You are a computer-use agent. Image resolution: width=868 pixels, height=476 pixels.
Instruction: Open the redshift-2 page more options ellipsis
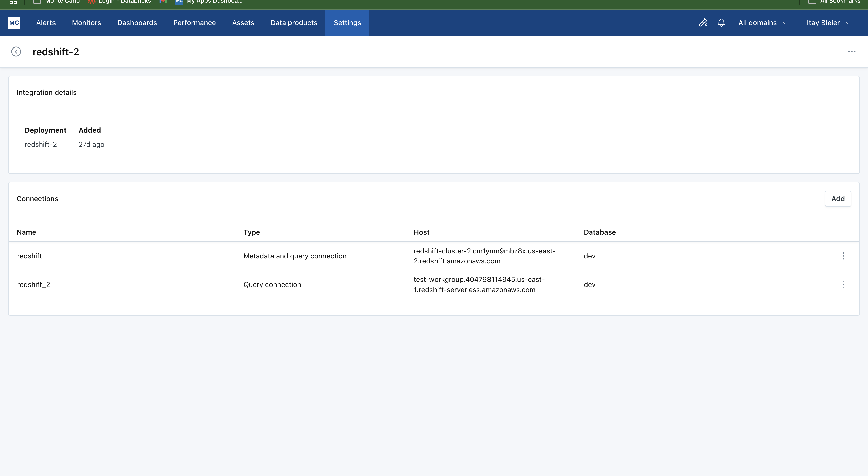pyautogui.click(x=852, y=52)
